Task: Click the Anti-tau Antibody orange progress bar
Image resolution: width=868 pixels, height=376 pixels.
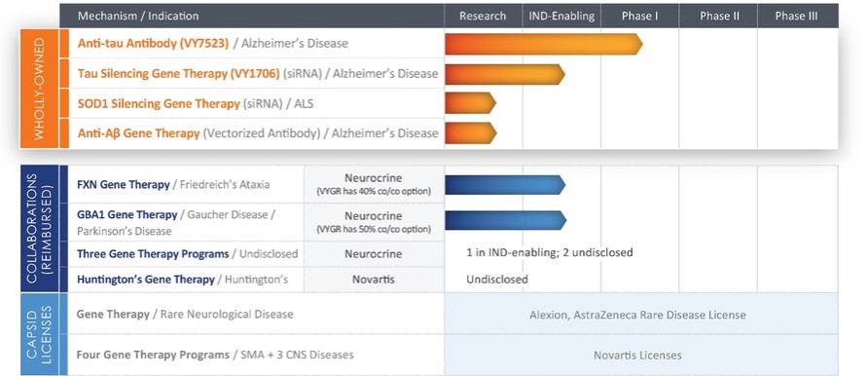Action: tap(544, 44)
